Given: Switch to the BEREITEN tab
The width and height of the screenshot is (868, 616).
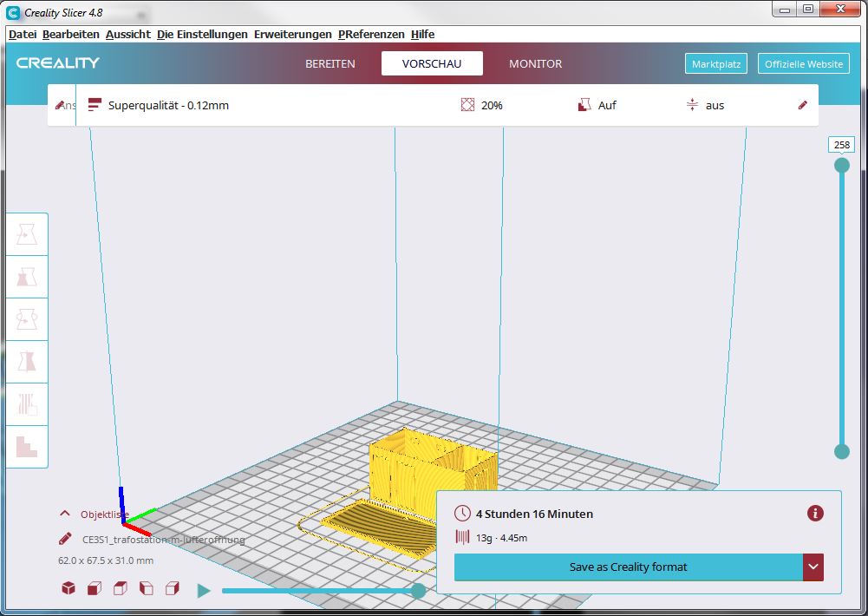Looking at the screenshot, I should click(x=330, y=63).
